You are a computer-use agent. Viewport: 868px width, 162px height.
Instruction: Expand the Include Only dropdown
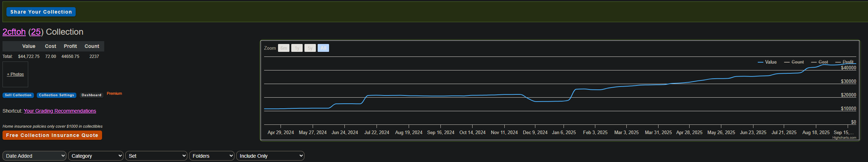pyautogui.click(x=270, y=156)
